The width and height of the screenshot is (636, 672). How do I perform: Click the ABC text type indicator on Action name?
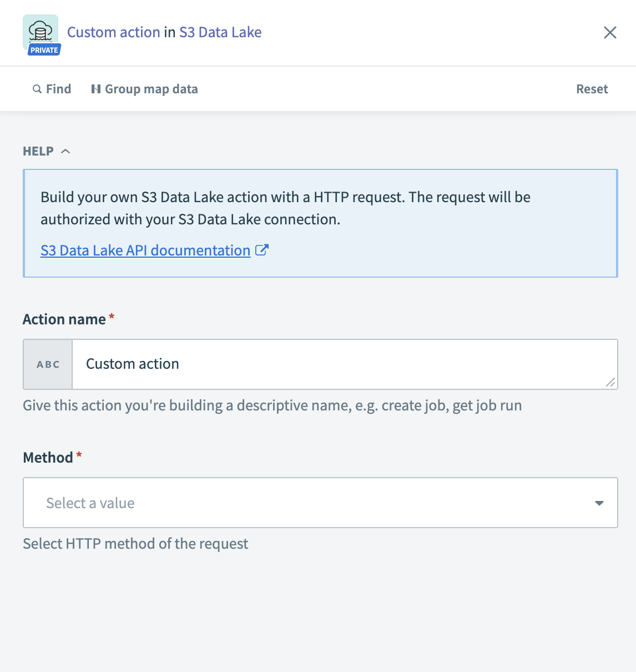(47, 364)
